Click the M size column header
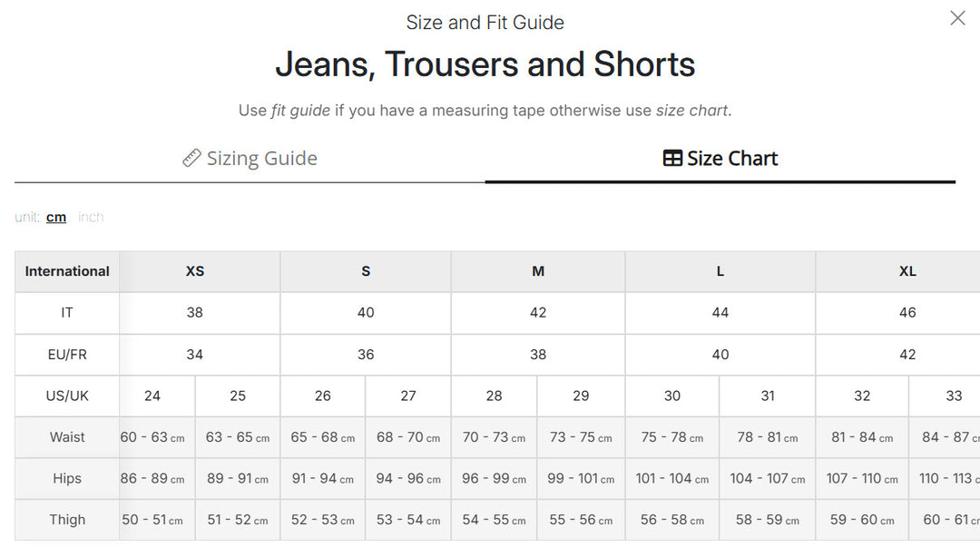The height and width of the screenshot is (547, 980). click(x=538, y=271)
